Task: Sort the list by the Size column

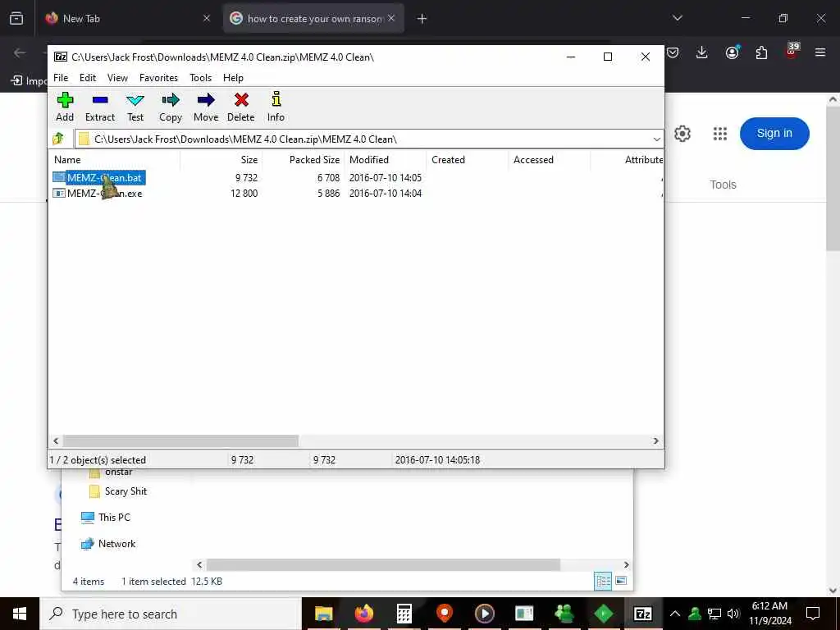Action: tap(221, 160)
